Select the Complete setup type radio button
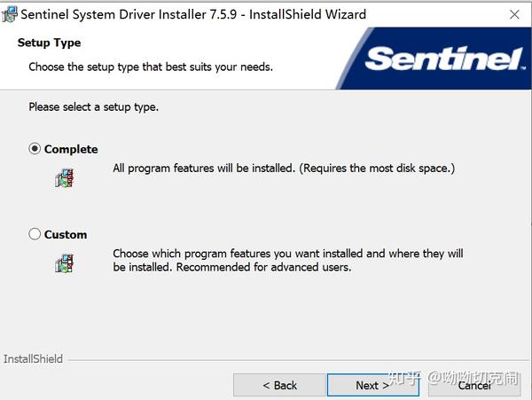The width and height of the screenshot is (532, 400). (x=35, y=149)
